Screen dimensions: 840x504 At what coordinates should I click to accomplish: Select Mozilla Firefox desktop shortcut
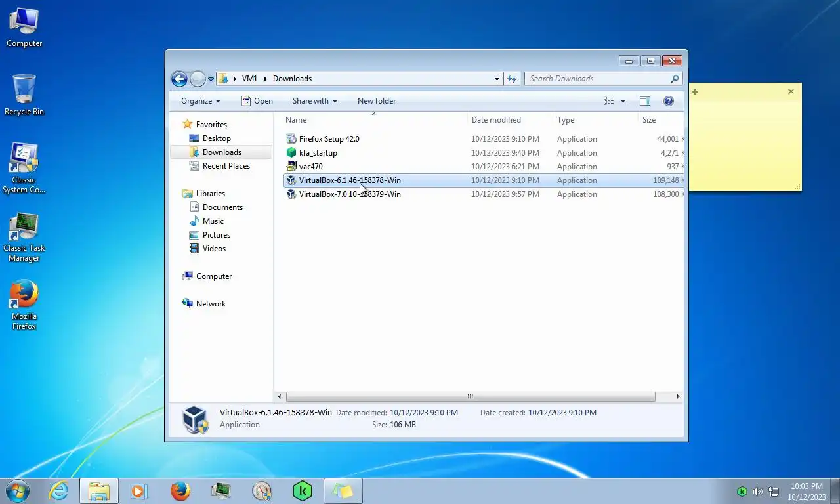point(24,305)
